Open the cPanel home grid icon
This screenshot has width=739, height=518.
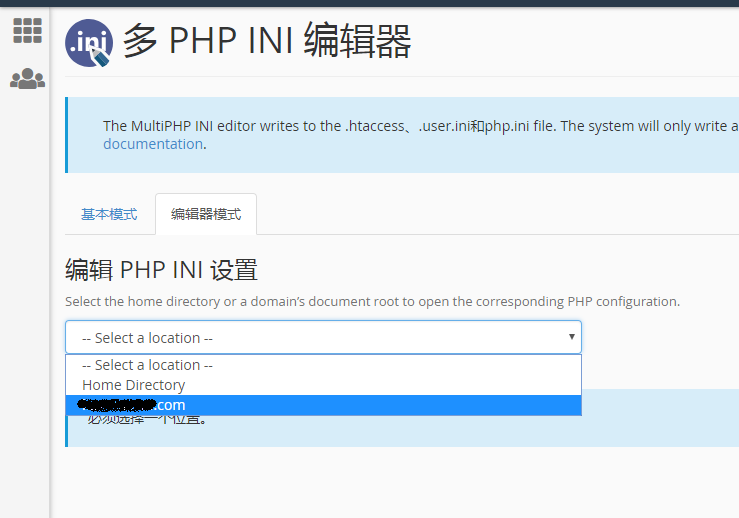(x=27, y=31)
